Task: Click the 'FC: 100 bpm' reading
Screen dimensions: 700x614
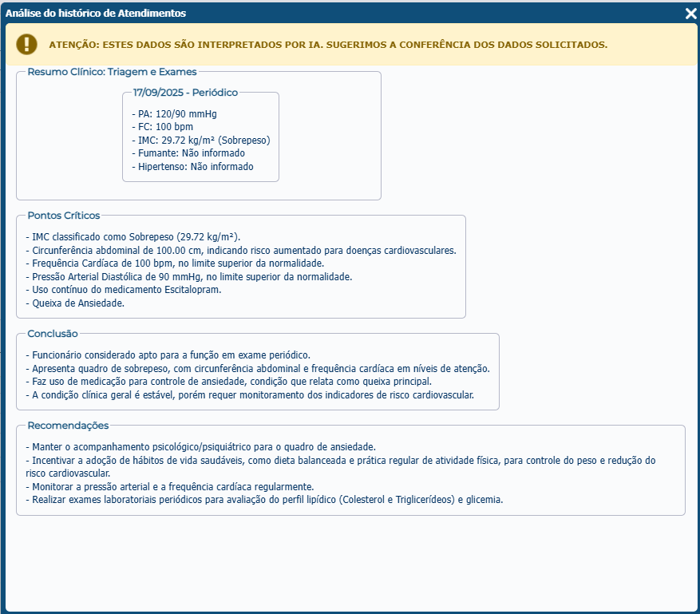Action: point(162,127)
